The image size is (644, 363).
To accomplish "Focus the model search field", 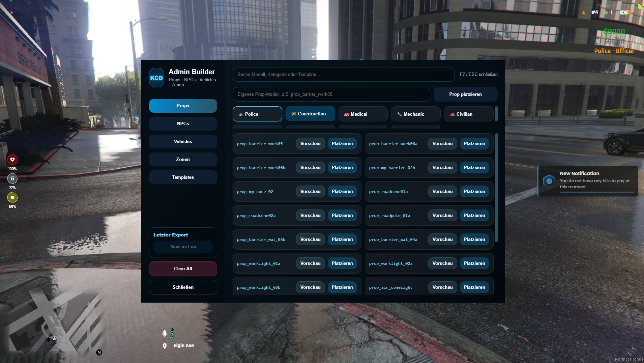I will pyautogui.click(x=344, y=75).
